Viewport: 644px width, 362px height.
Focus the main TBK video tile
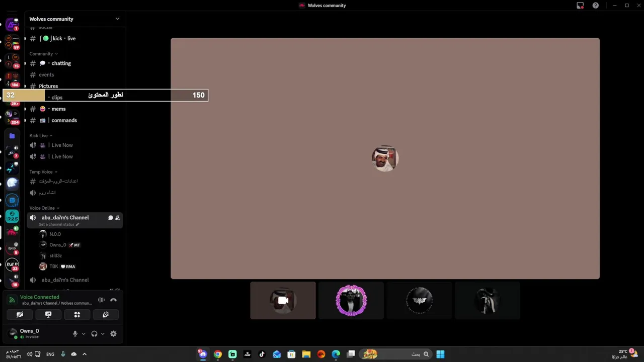[385, 158]
